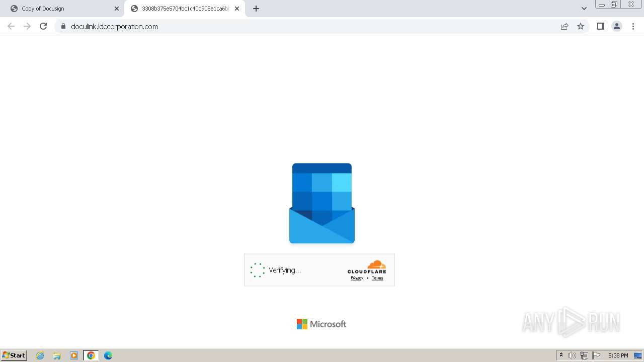Open the Cloudflare Privacy link
This screenshot has height=362, width=644.
coord(357,278)
